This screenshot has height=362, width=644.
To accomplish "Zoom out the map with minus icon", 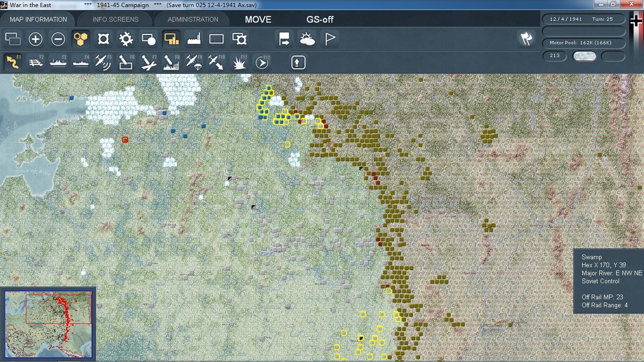I will point(58,39).
